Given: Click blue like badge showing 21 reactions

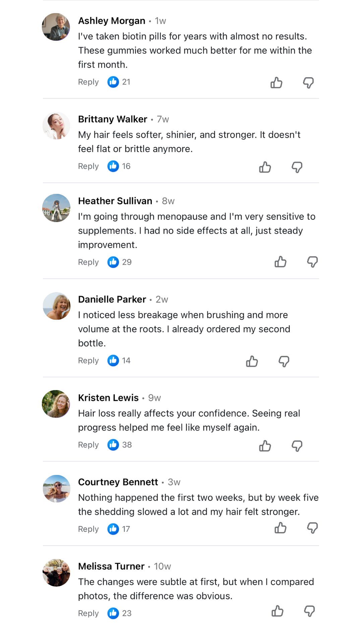Looking at the screenshot, I should [x=113, y=82].
